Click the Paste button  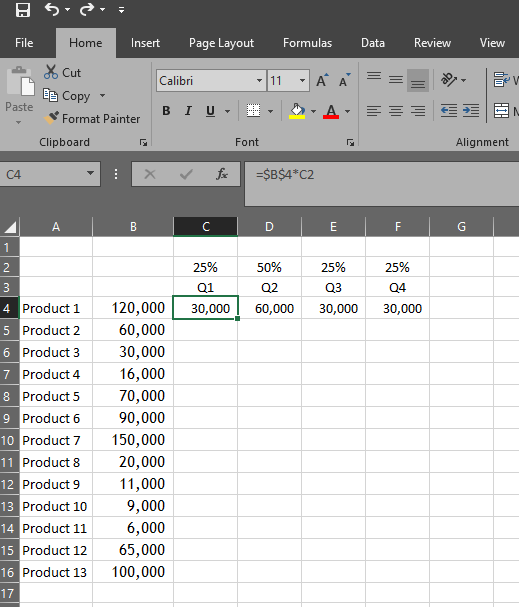click(x=19, y=95)
